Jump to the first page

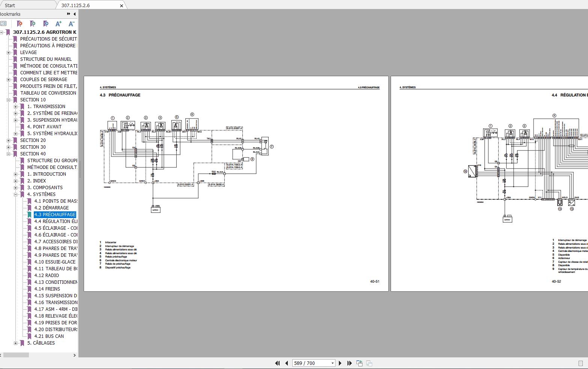click(277, 363)
